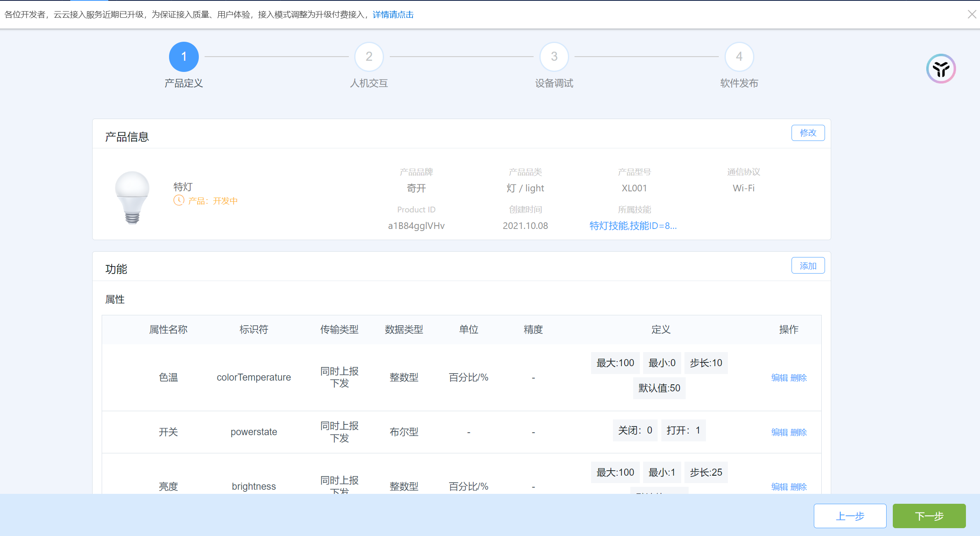Go to step 4 软件发布 circle
Image resolution: width=980 pixels, height=536 pixels.
click(739, 57)
